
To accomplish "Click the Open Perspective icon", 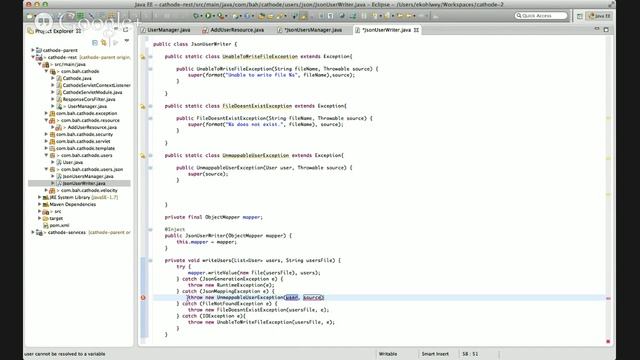I will click(580, 16).
